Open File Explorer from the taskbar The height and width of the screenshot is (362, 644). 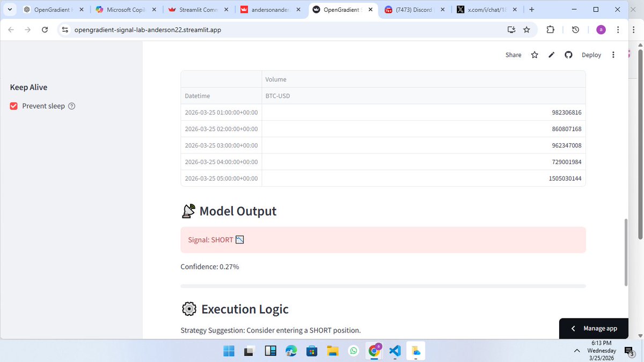[333, 351]
